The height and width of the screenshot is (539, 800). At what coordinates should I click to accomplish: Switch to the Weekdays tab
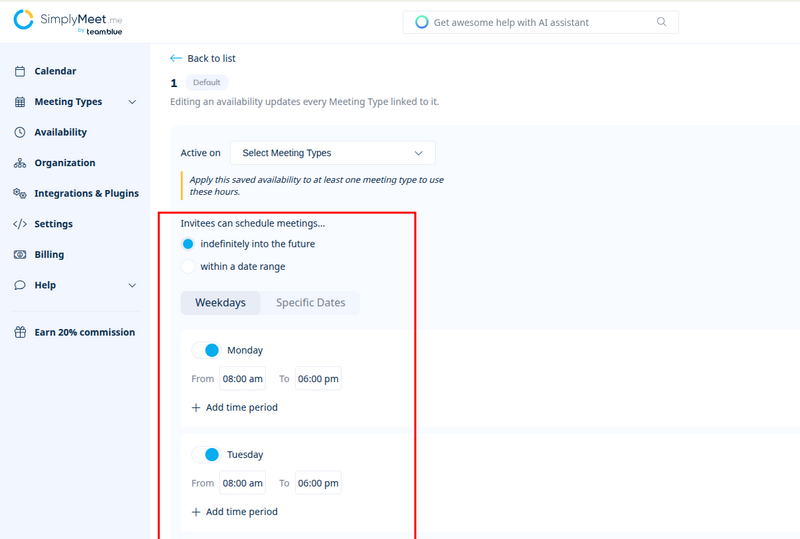tap(220, 303)
